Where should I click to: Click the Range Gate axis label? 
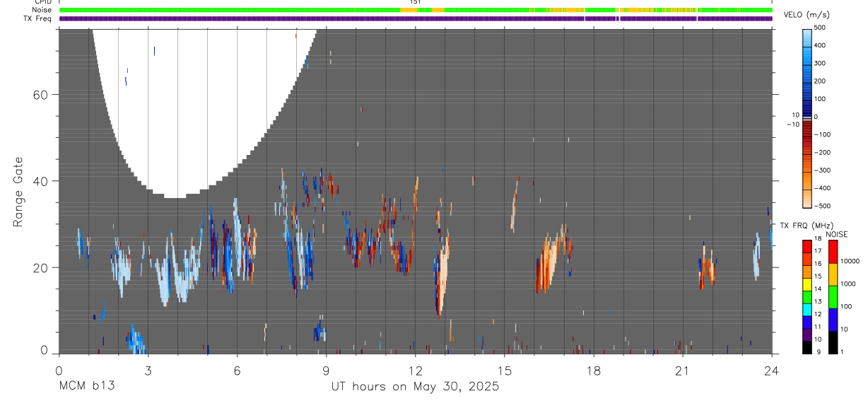tap(19, 192)
